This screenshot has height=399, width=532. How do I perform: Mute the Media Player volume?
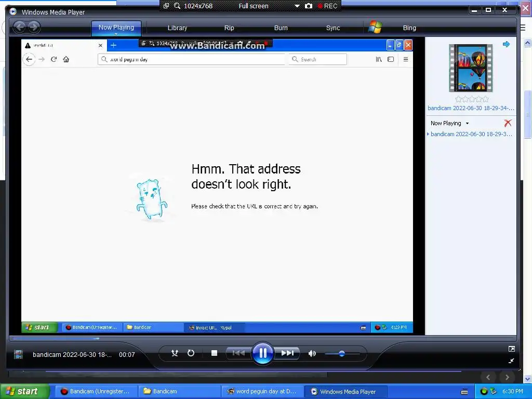[312, 353]
